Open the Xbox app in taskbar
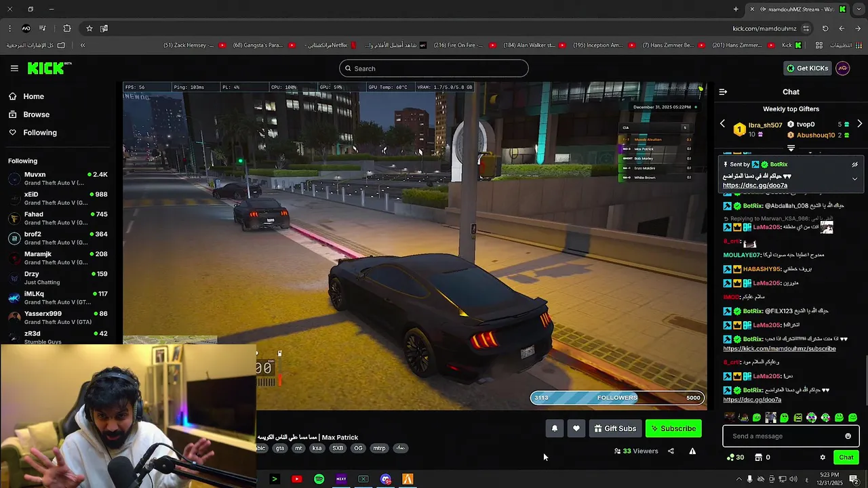868x488 pixels. tap(363, 479)
